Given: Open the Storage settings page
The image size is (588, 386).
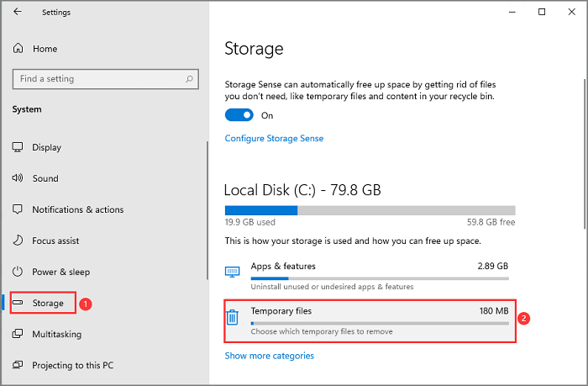Looking at the screenshot, I should pyautogui.click(x=47, y=303).
